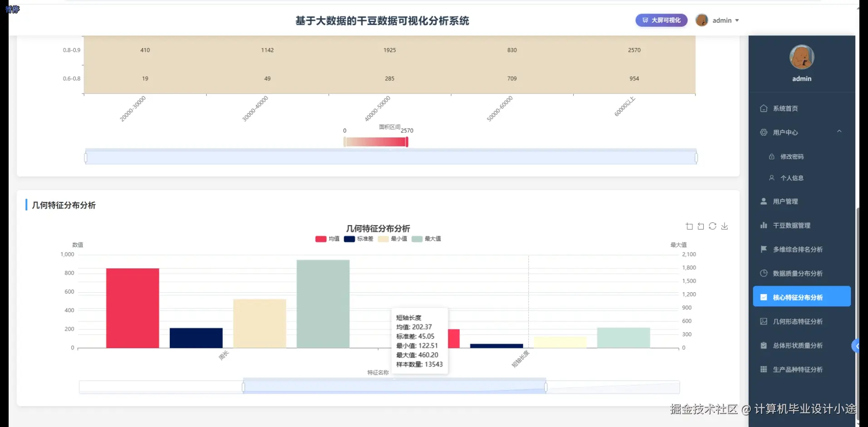The width and height of the screenshot is (868, 427).
Task: Download the chart as an image
Action: point(725,226)
